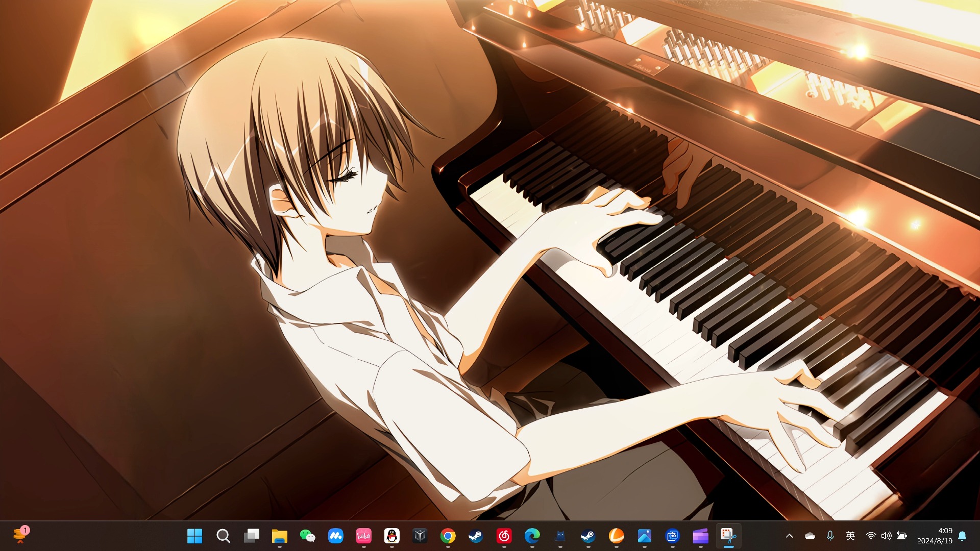Open the Windows Start menu
The image size is (980, 551).
coord(195,536)
